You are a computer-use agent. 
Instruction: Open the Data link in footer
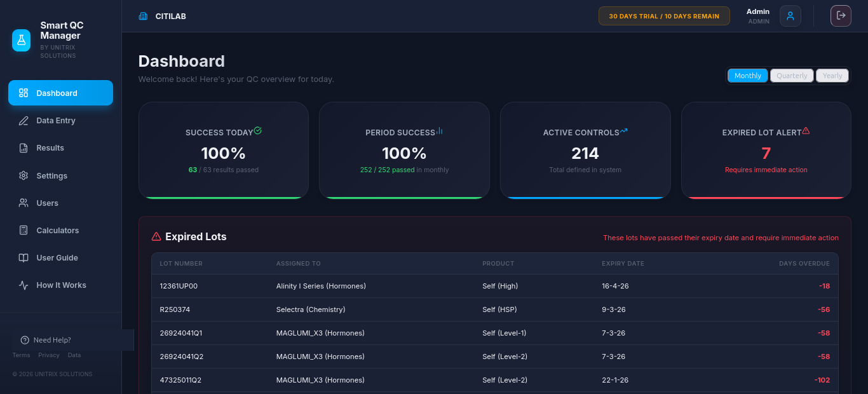click(x=74, y=355)
